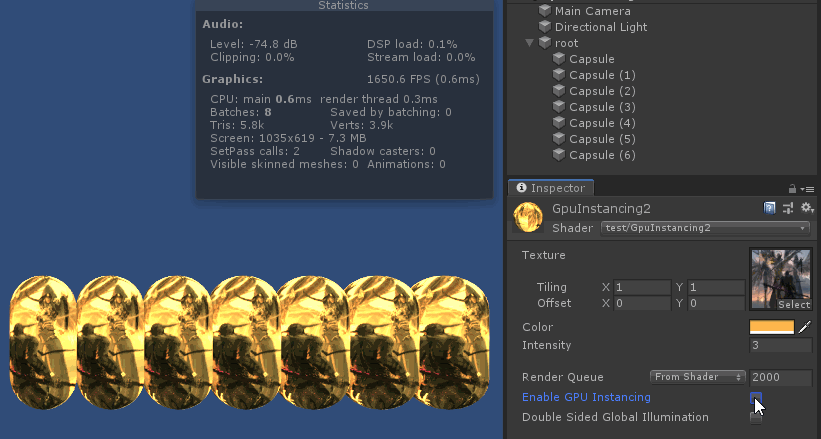The height and width of the screenshot is (439, 821).
Task: Select Capsule (1) in the hierarchy
Action: tap(602, 75)
